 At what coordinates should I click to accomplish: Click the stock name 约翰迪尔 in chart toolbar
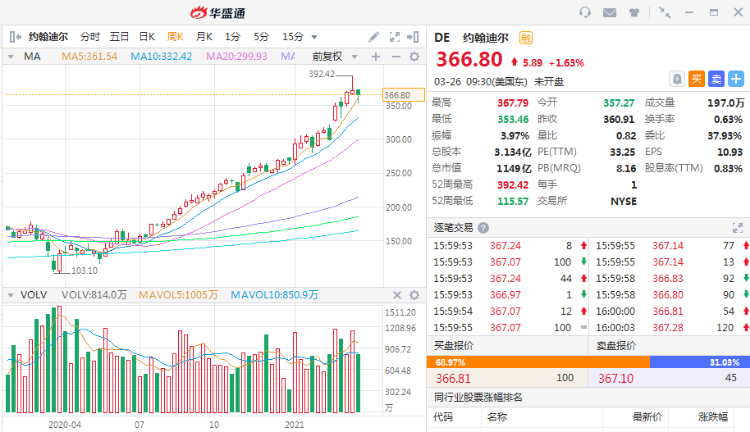click(48, 37)
